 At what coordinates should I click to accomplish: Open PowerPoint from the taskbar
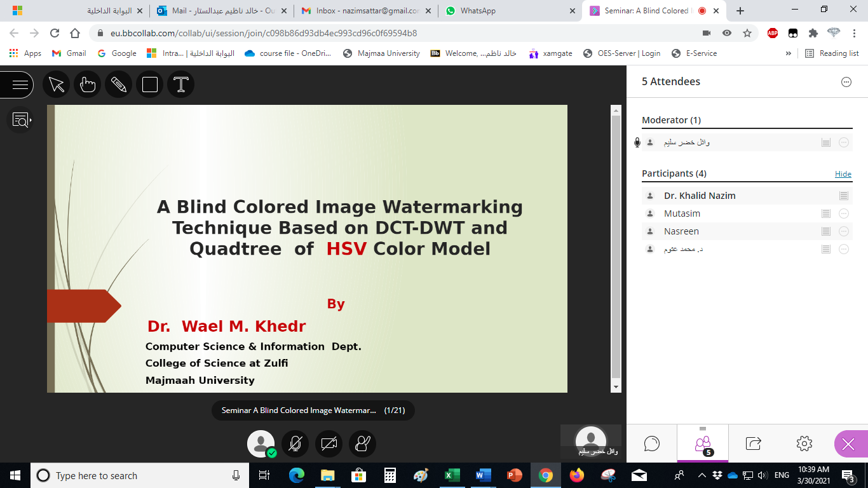(x=514, y=475)
